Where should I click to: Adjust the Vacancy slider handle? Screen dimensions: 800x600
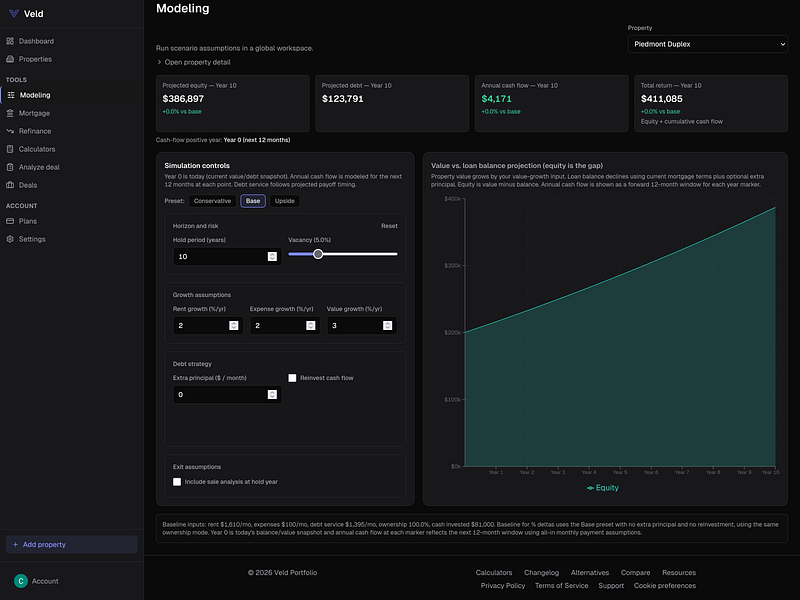click(x=318, y=254)
